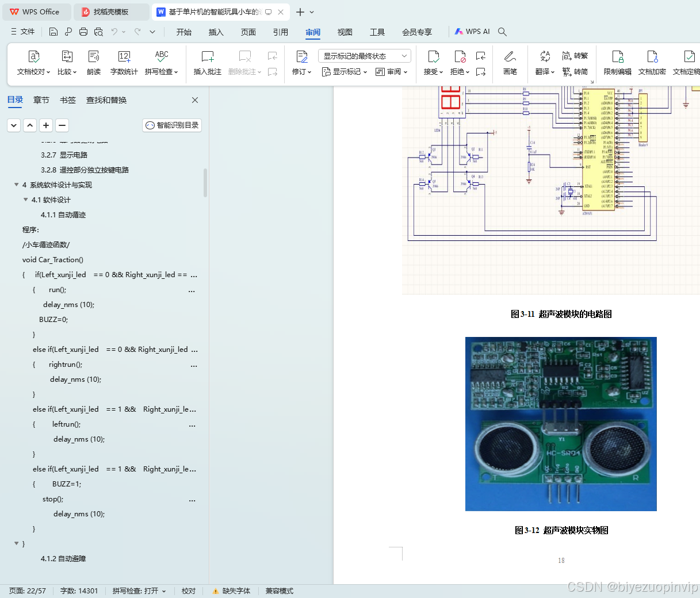Open 显示标记的最终状态 dropdown
Image resolution: width=700 pixels, height=598 pixels.
coord(365,56)
